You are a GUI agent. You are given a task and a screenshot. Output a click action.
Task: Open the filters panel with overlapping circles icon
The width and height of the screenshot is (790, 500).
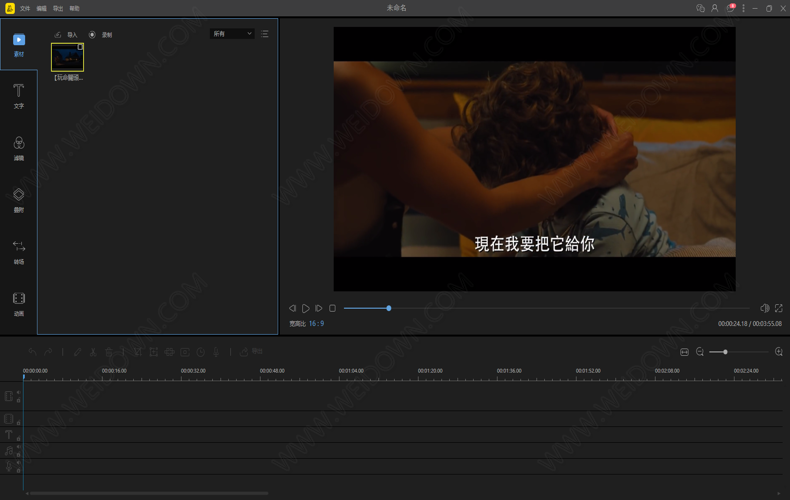tap(19, 148)
